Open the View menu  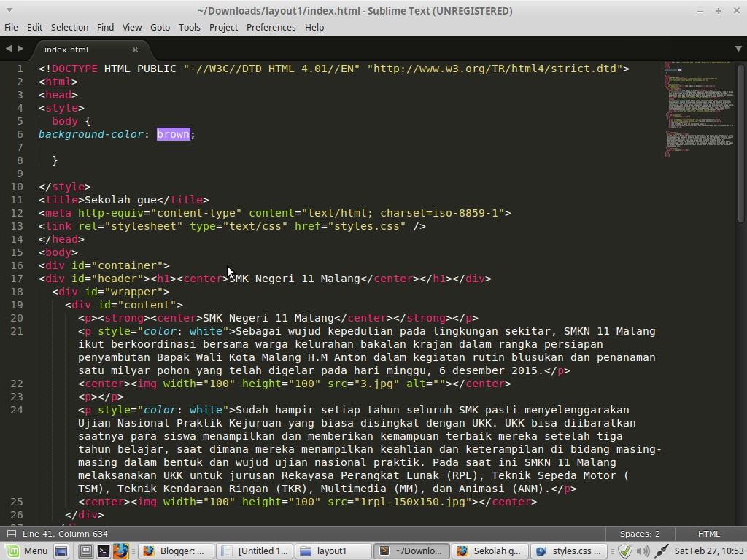(x=132, y=28)
